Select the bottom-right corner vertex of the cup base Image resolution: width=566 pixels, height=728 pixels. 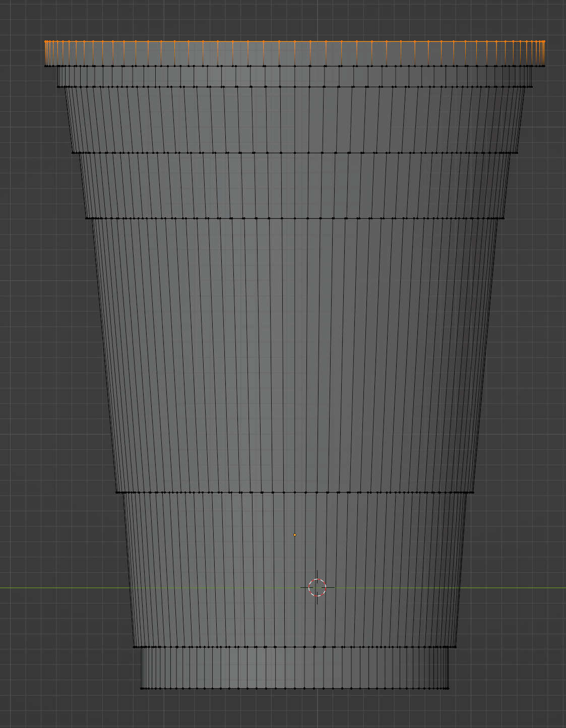coord(448,688)
